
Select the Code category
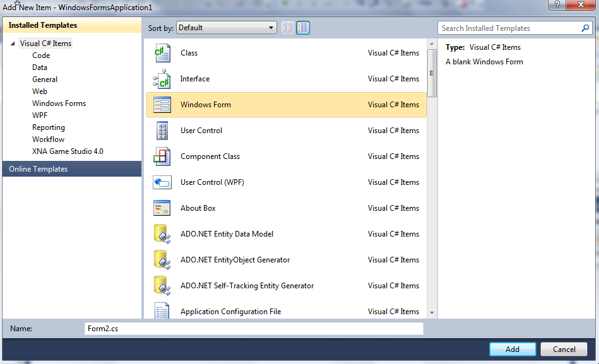pos(41,56)
